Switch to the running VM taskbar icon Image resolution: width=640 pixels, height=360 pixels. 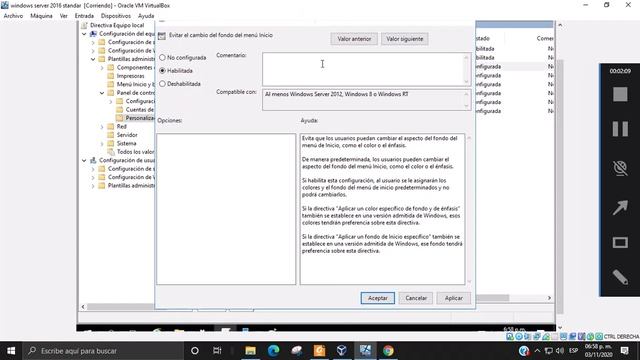point(365,351)
